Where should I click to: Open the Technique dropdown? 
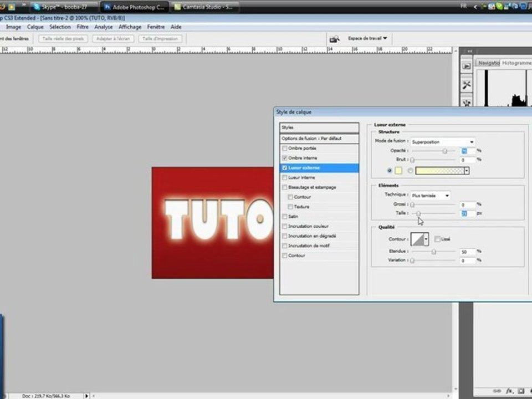coord(430,196)
